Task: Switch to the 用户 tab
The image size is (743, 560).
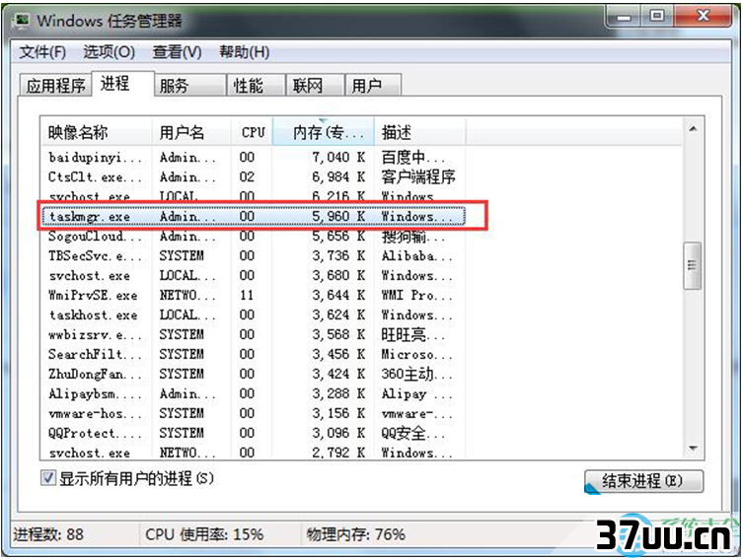Action: 373,86
